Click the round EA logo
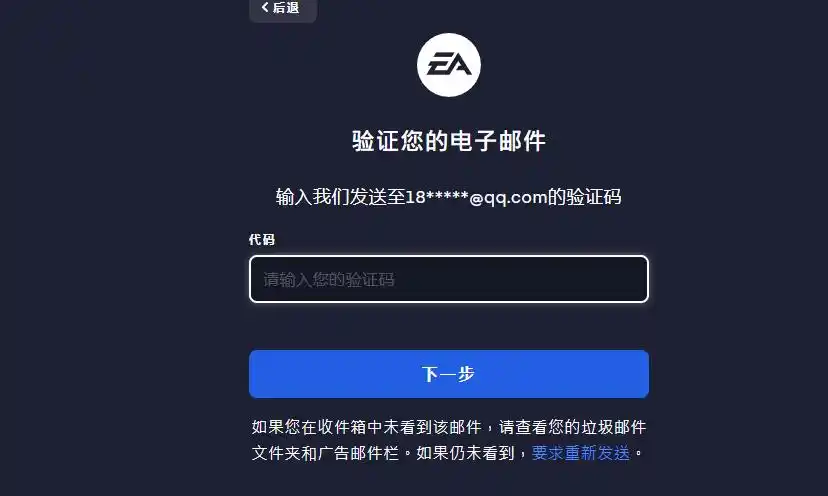Viewport: 828px width, 496px height. pyautogui.click(x=449, y=65)
